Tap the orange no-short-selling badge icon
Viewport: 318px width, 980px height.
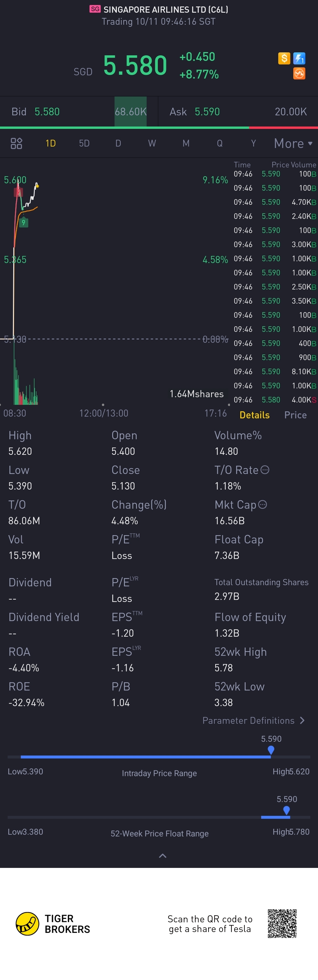pos(299,74)
